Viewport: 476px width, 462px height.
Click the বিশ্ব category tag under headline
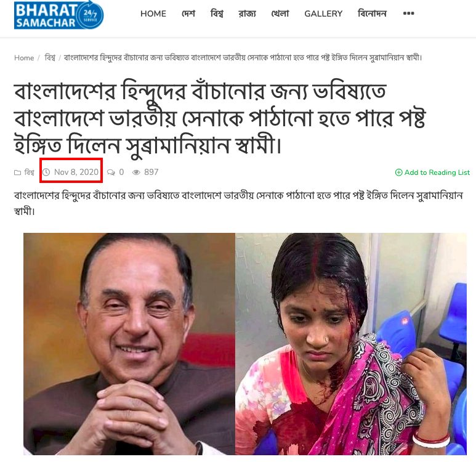[29, 172]
